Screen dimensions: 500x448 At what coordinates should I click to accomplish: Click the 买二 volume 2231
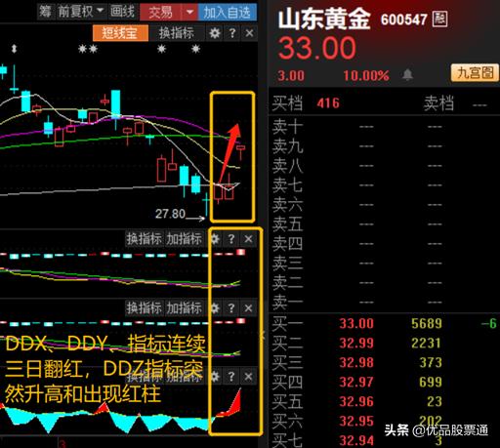426,344
